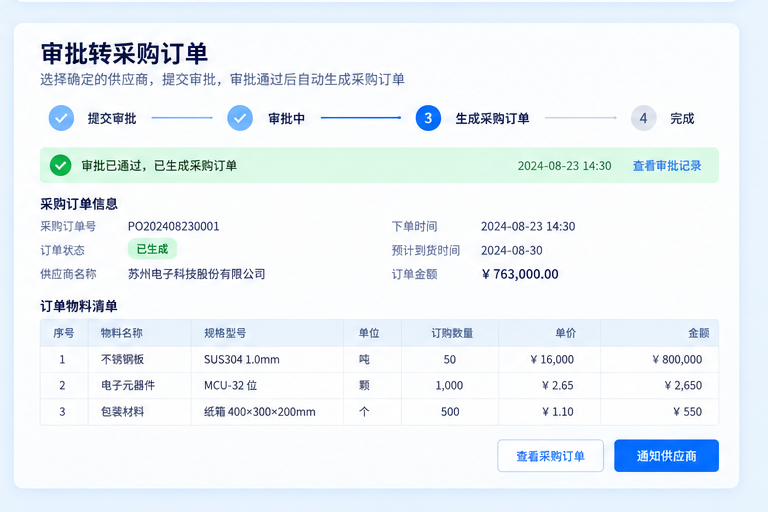Click expected arrival date 2024-08-30
Viewport: 768px width, 512px height.
(512, 250)
